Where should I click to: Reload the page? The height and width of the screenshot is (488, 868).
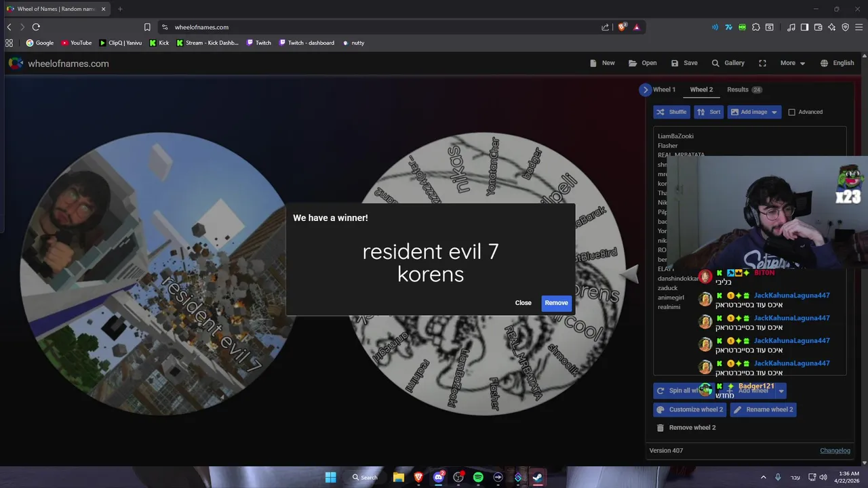click(36, 27)
